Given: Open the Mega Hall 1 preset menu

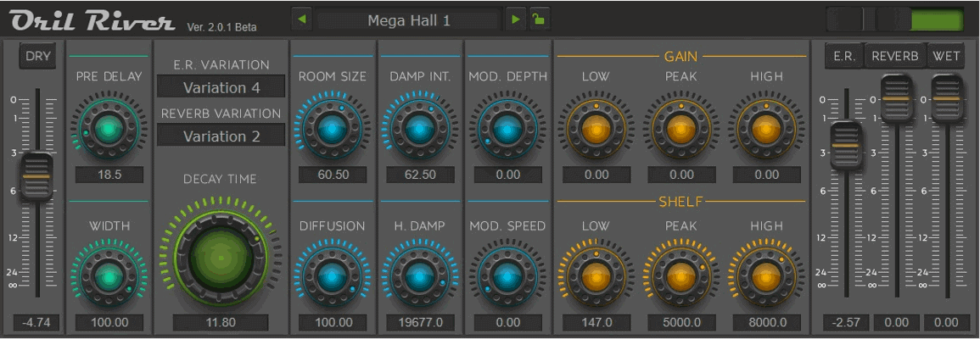Looking at the screenshot, I should tap(409, 20).
